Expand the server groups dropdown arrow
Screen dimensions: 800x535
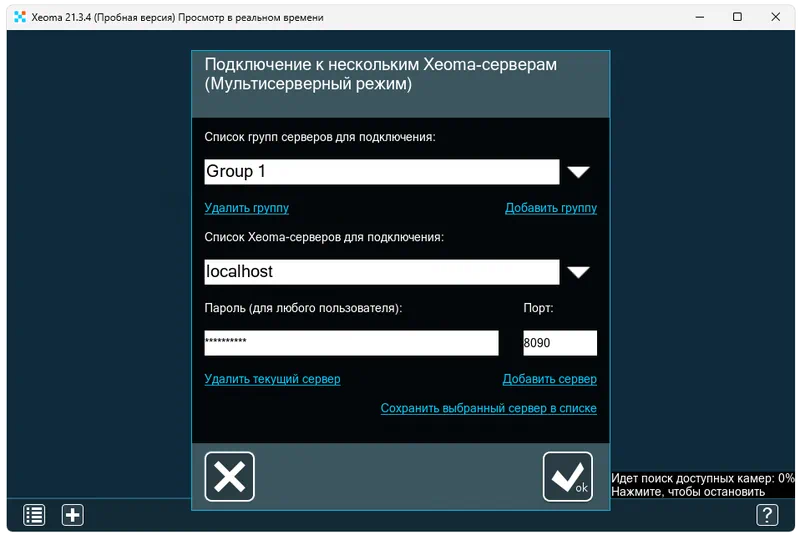pos(579,172)
